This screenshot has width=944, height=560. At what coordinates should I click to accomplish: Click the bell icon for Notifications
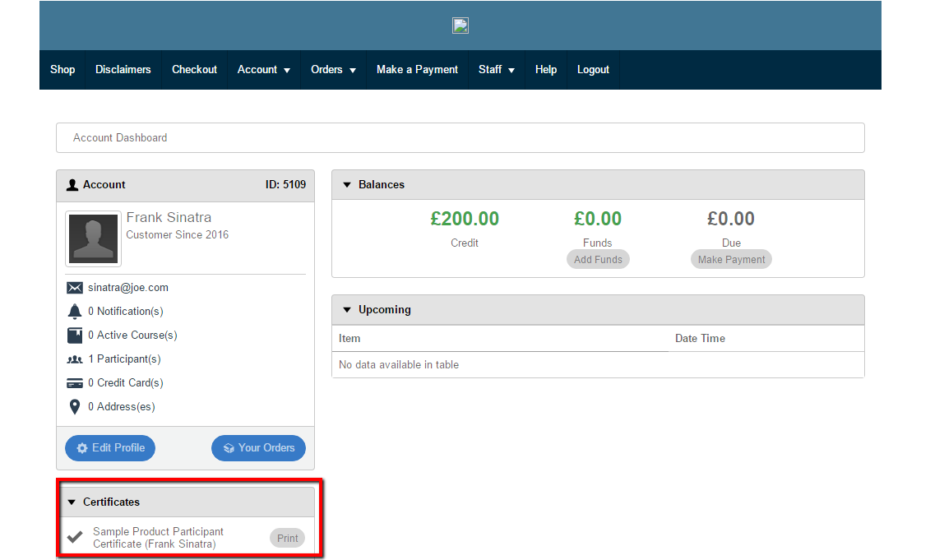pyautogui.click(x=75, y=312)
